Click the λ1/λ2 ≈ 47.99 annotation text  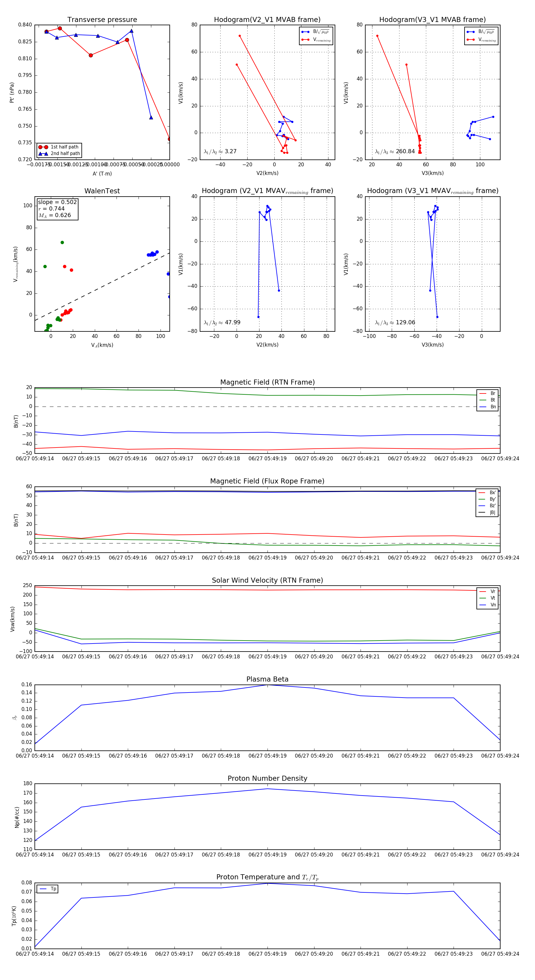coord(222,323)
